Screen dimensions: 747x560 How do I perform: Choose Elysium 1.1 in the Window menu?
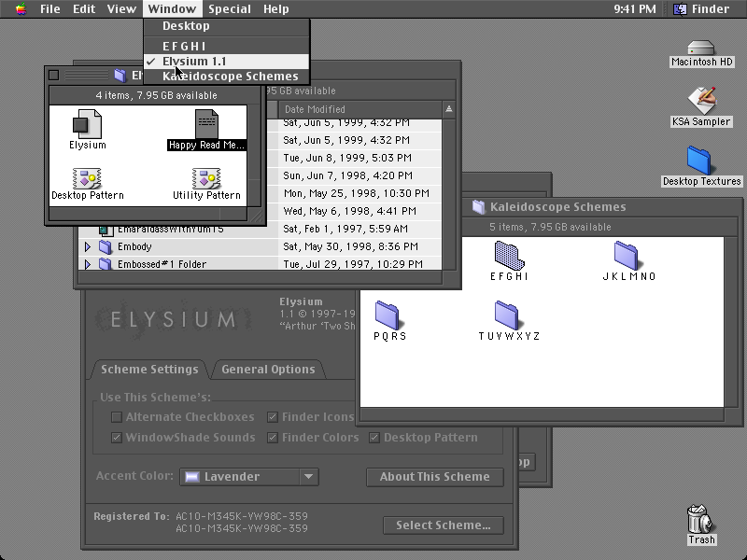pyautogui.click(x=227, y=62)
